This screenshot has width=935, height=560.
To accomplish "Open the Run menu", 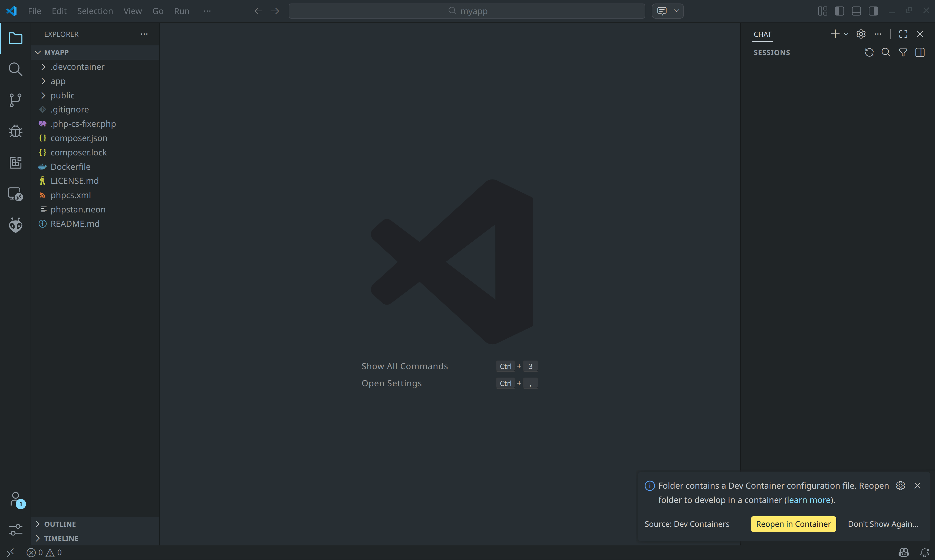I will point(182,11).
